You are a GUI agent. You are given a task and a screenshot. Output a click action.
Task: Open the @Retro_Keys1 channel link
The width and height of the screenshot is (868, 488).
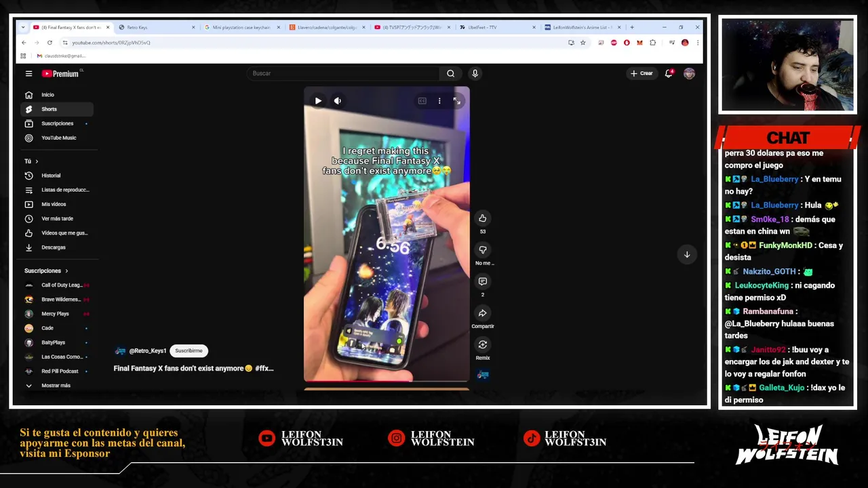148,351
